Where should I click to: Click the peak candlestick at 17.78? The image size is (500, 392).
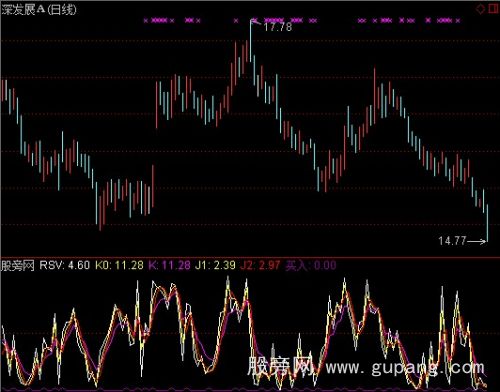[x=251, y=41]
